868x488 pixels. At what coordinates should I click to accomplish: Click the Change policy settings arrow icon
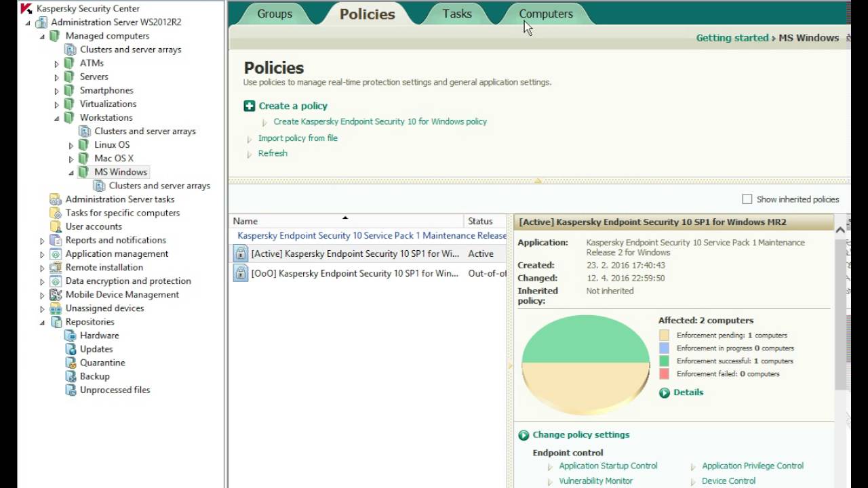524,435
